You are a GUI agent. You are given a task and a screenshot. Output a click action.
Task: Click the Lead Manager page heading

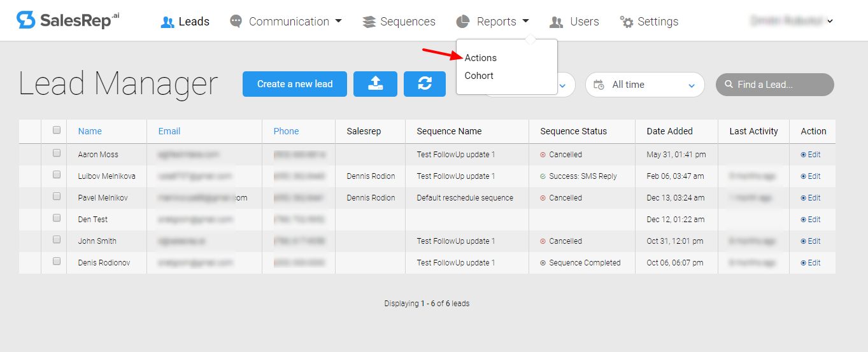118,84
